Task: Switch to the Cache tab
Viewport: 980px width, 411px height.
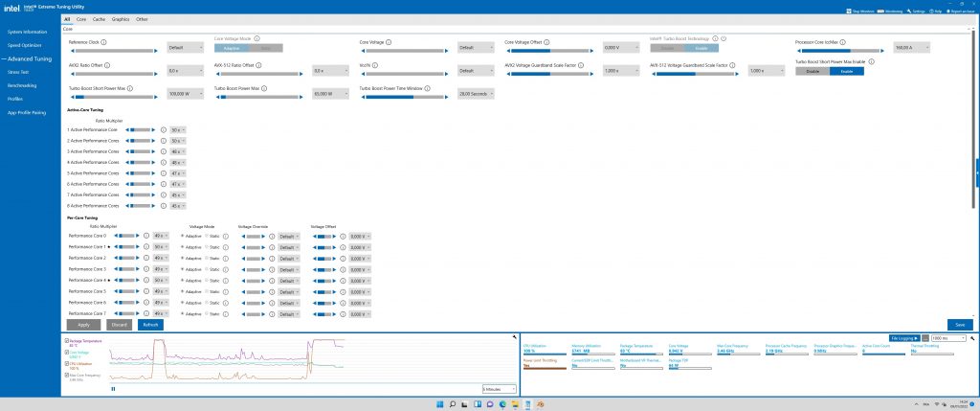Action: point(99,19)
